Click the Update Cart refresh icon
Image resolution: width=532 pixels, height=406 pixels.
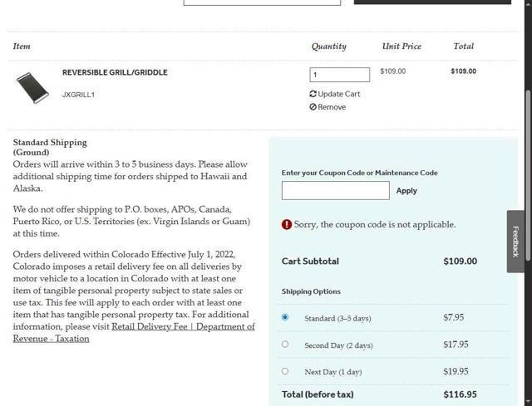coord(313,94)
